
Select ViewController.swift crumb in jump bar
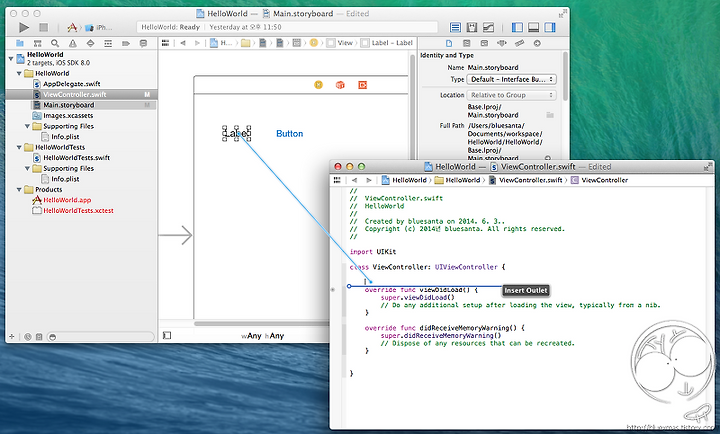point(526,180)
